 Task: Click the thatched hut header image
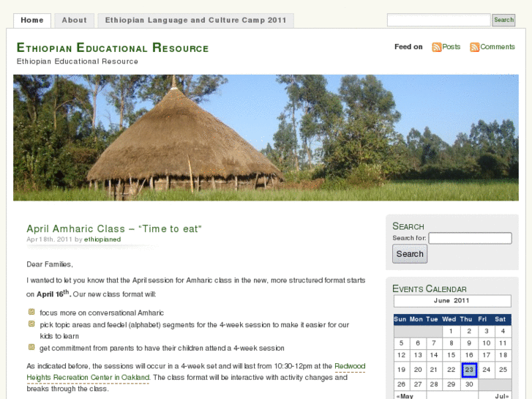click(266, 138)
